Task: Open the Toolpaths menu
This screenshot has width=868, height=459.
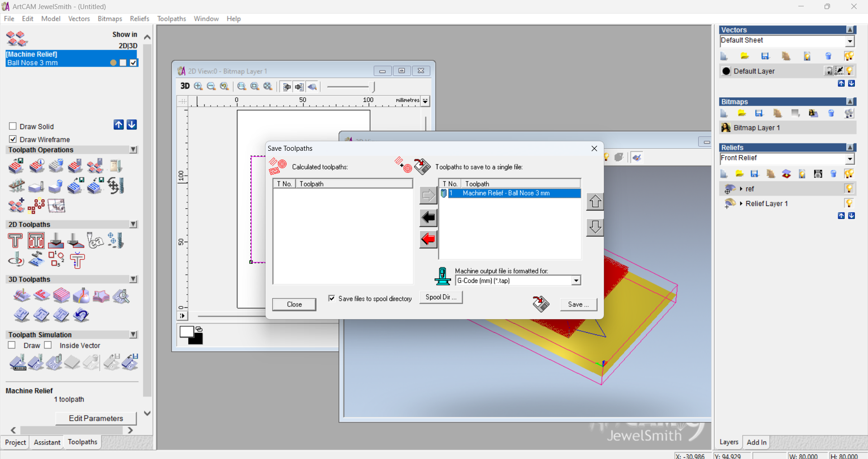Action: (171, 19)
